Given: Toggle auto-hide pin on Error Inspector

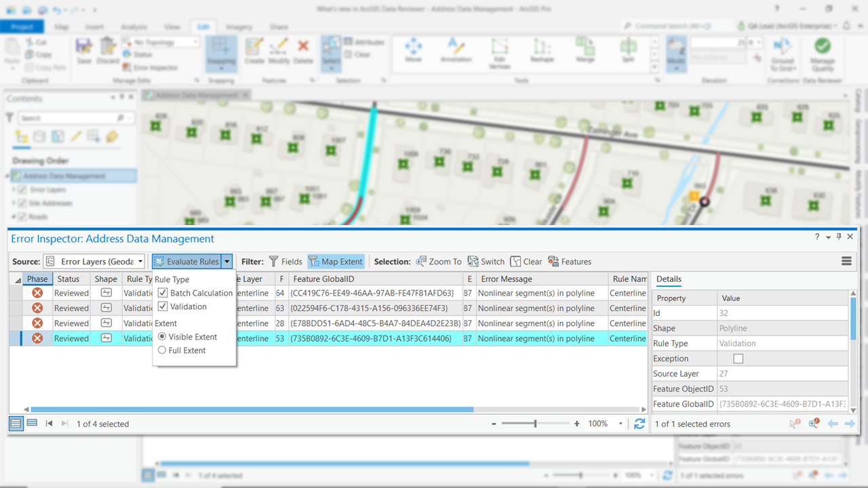Looking at the screenshot, I should click(839, 237).
